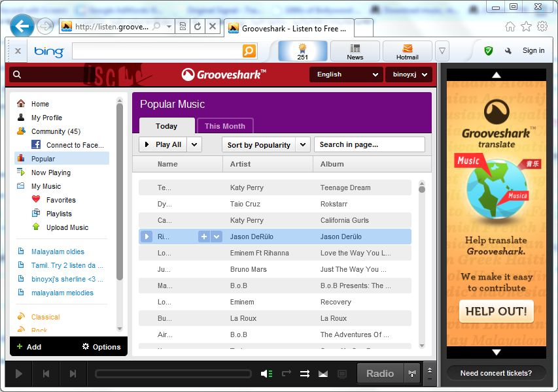Image resolution: width=558 pixels, height=392 pixels.
Task: Click the Grooveshark logo
Action: tap(224, 74)
